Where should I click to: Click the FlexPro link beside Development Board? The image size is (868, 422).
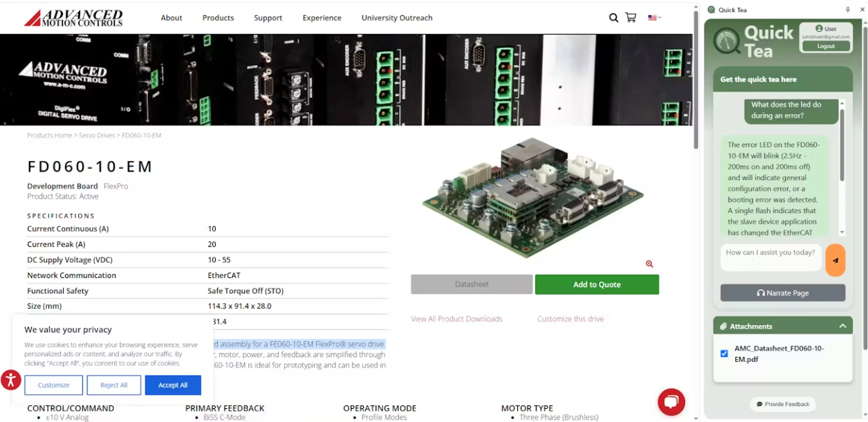[116, 186]
